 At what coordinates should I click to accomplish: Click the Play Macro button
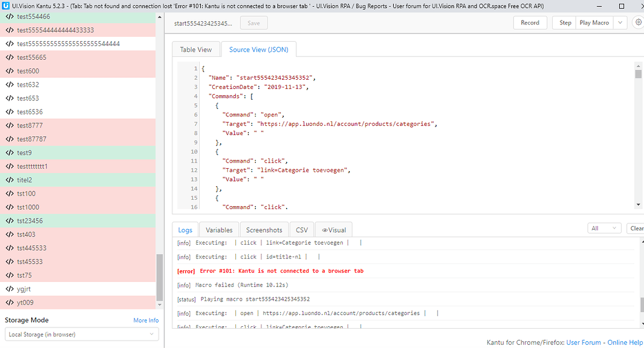point(594,23)
